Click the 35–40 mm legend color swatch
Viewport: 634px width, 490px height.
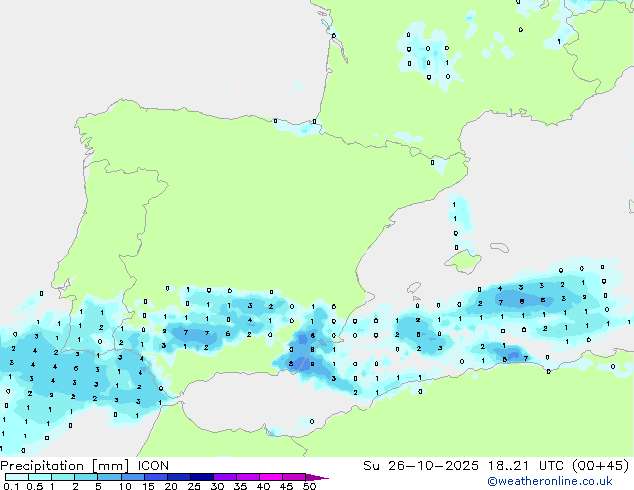248,477
